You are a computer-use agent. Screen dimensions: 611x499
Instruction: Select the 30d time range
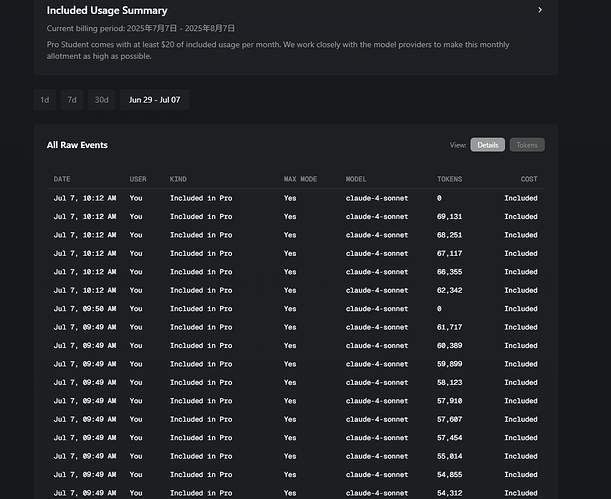tap(102, 100)
